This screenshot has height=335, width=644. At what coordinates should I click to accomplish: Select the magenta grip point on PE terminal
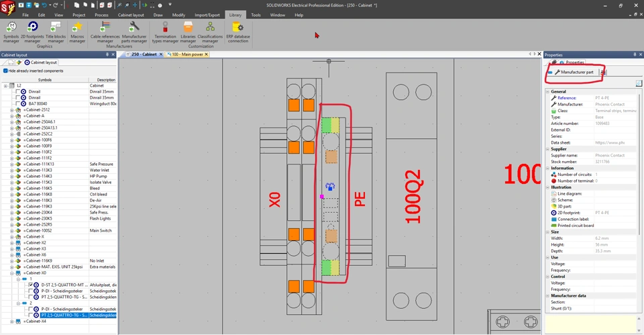click(321, 197)
